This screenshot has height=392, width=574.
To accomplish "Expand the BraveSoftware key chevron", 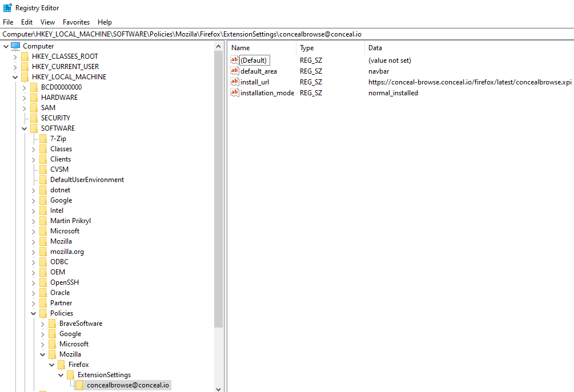I will click(x=42, y=324).
